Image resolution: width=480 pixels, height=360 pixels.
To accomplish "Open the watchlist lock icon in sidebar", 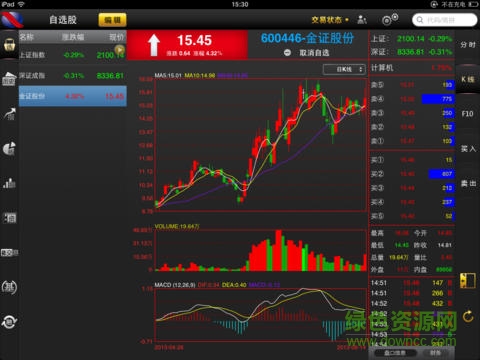I will (x=9, y=44).
